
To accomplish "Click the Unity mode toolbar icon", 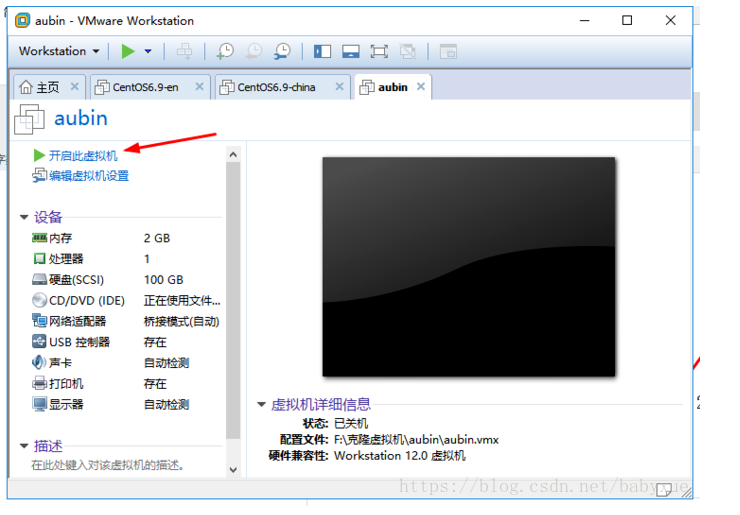I will (x=407, y=51).
